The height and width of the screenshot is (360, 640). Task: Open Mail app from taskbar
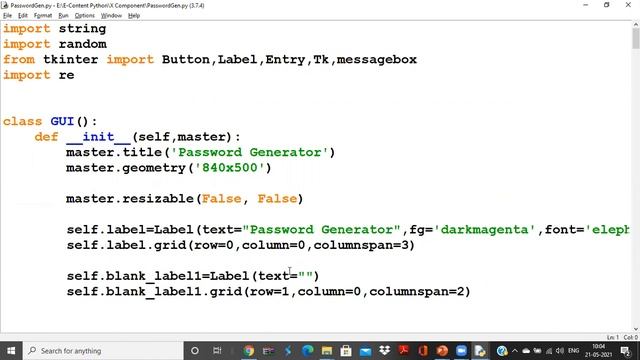[x=365, y=351]
